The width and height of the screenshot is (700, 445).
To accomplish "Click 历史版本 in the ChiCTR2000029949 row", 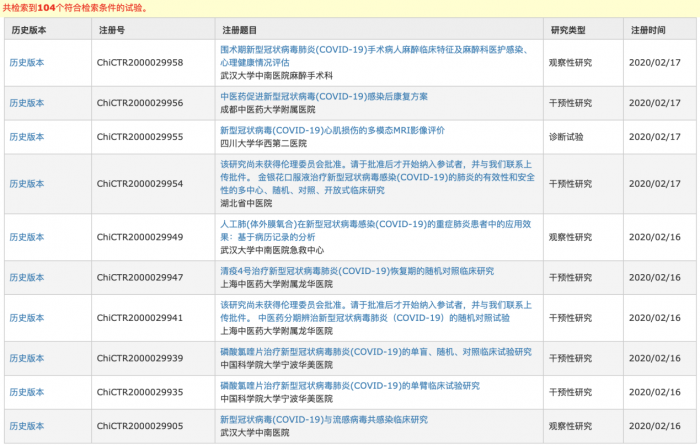I will 26,237.
